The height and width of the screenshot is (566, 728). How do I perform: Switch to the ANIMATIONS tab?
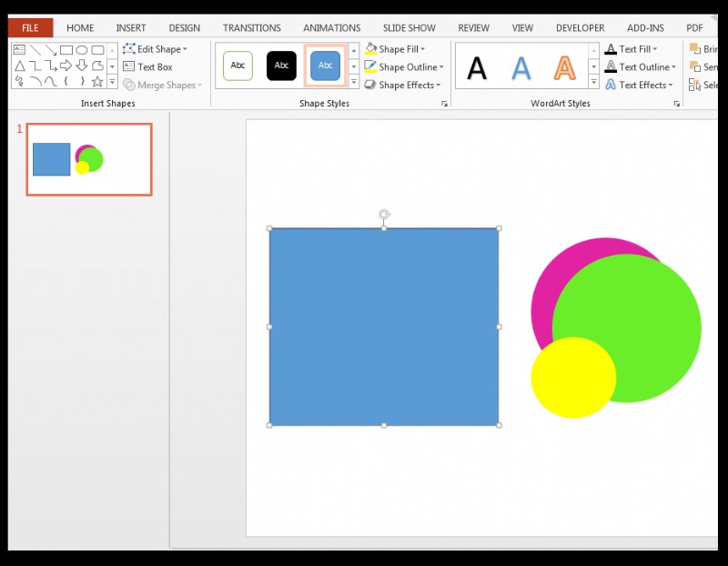click(331, 27)
